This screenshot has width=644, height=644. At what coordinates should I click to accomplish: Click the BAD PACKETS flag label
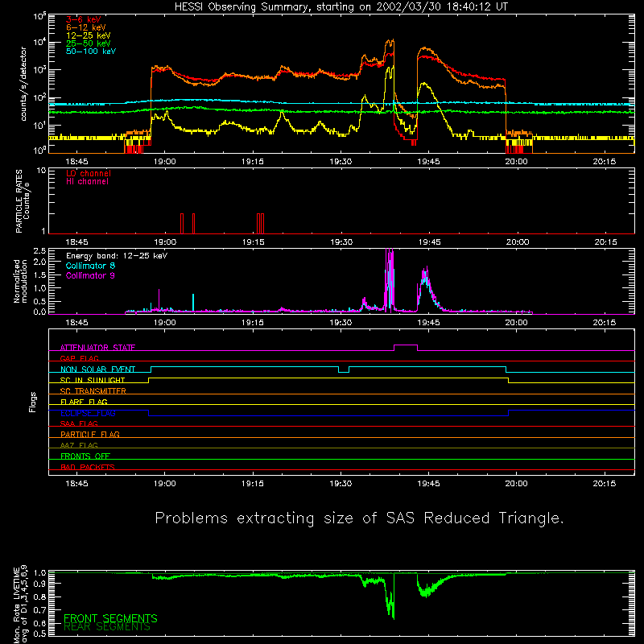tap(88, 467)
